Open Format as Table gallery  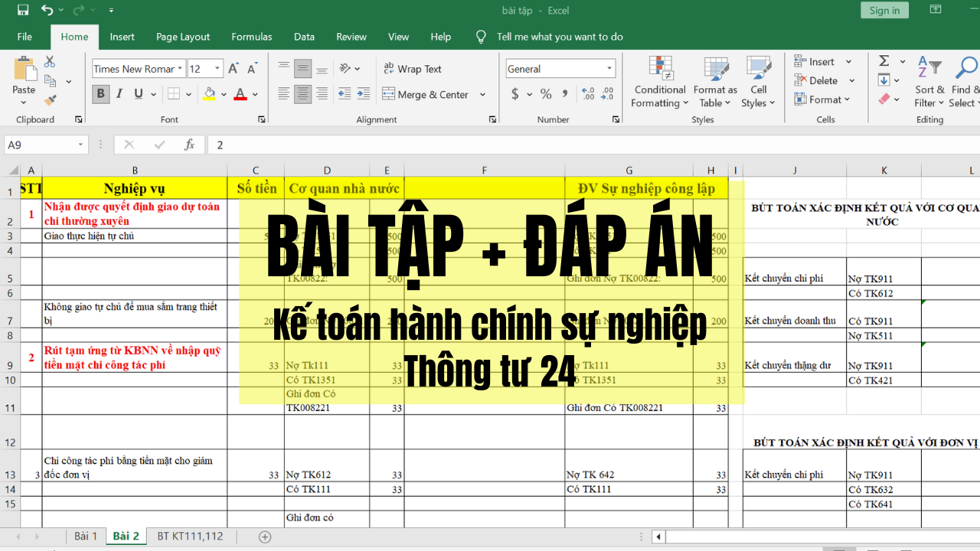(715, 81)
